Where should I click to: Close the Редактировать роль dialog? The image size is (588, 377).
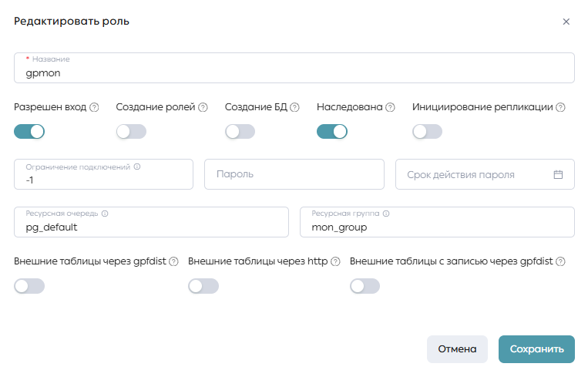click(566, 22)
